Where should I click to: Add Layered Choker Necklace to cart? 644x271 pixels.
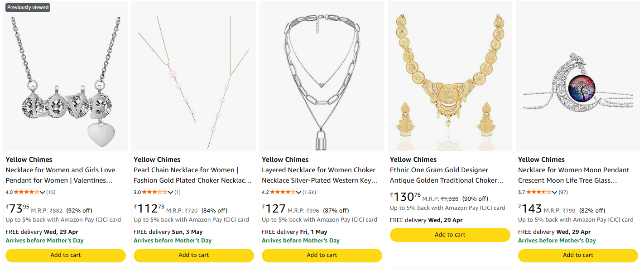click(x=322, y=255)
